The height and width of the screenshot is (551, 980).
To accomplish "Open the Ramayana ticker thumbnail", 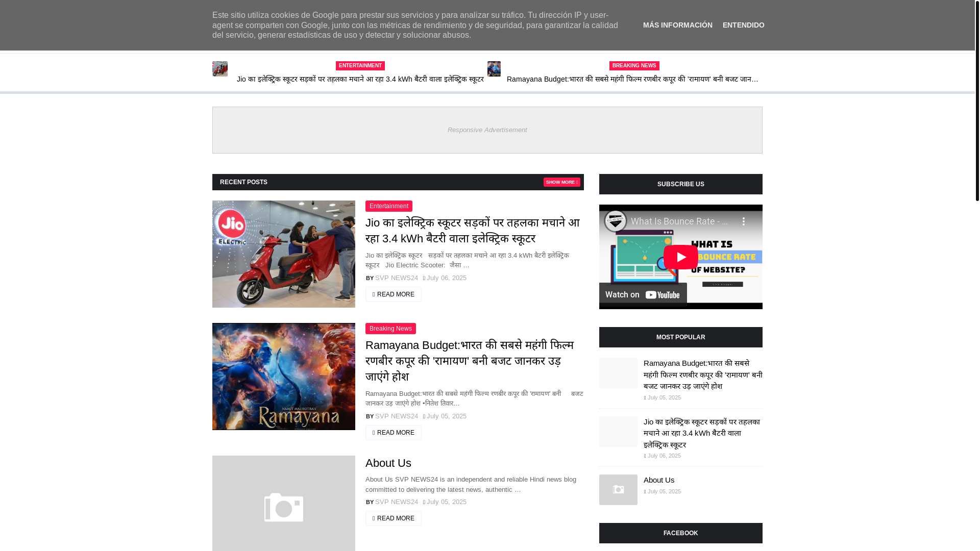I will (x=494, y=69).
